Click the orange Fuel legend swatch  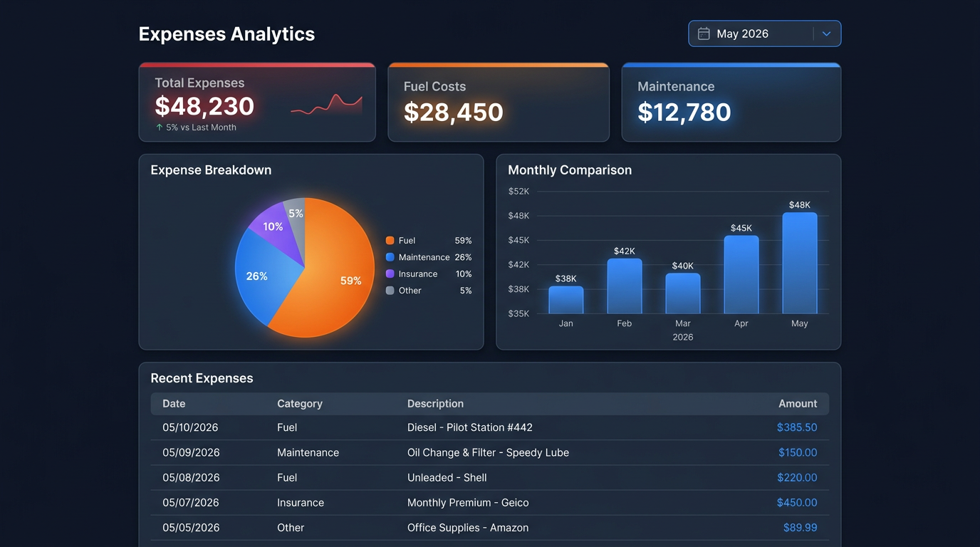click(x=390, y=241)
